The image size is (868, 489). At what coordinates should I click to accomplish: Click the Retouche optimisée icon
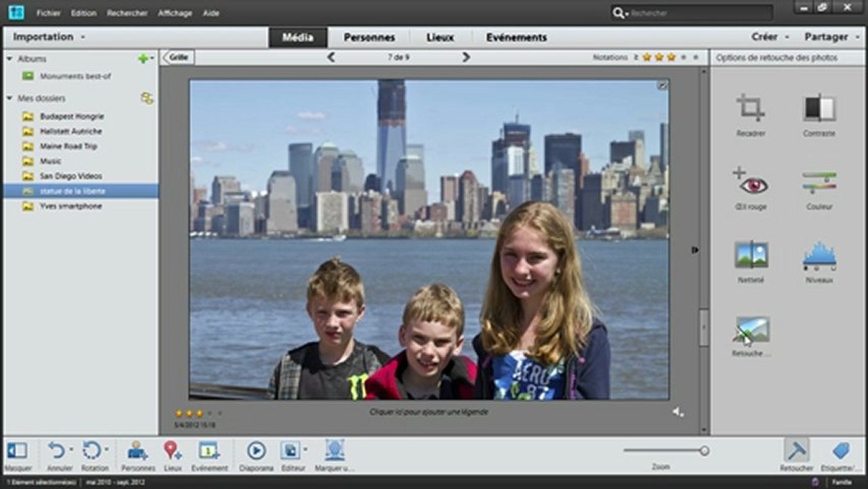pyautogui.click(x=751, y=330)
